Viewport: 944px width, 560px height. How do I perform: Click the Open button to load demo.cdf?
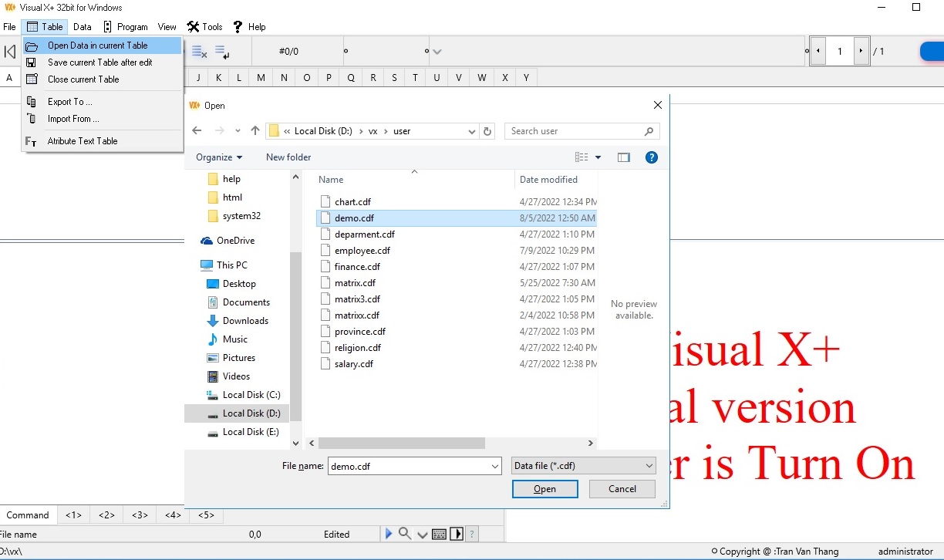544,488
